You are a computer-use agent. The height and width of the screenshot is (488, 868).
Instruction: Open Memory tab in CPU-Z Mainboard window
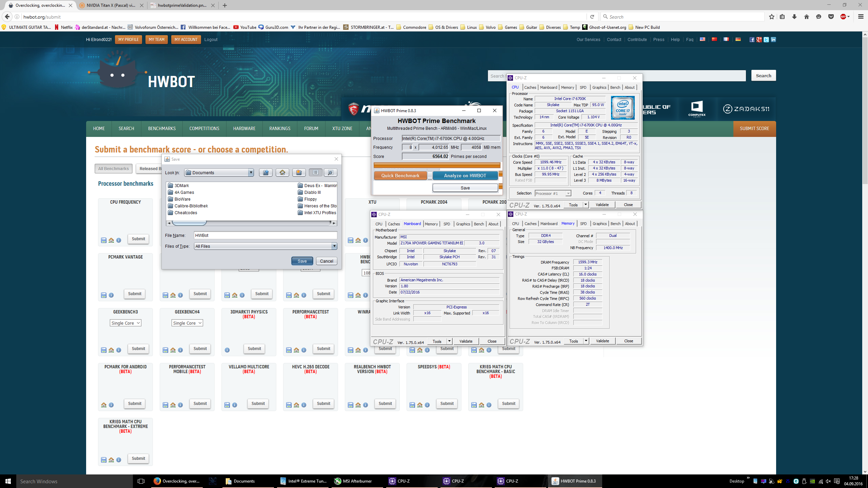(x=431, y=224)
